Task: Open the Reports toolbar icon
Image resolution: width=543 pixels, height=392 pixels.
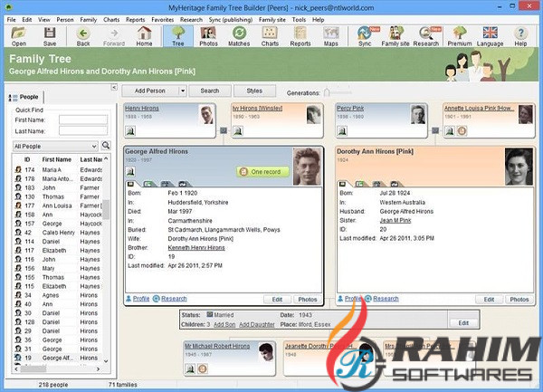Action: click(300, 36)
